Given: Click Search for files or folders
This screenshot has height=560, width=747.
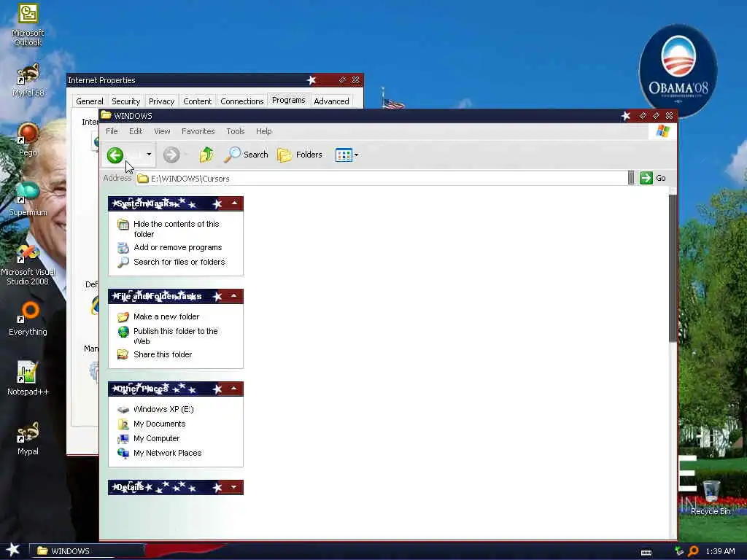Looking at the screenshot, I should (179, 262).
